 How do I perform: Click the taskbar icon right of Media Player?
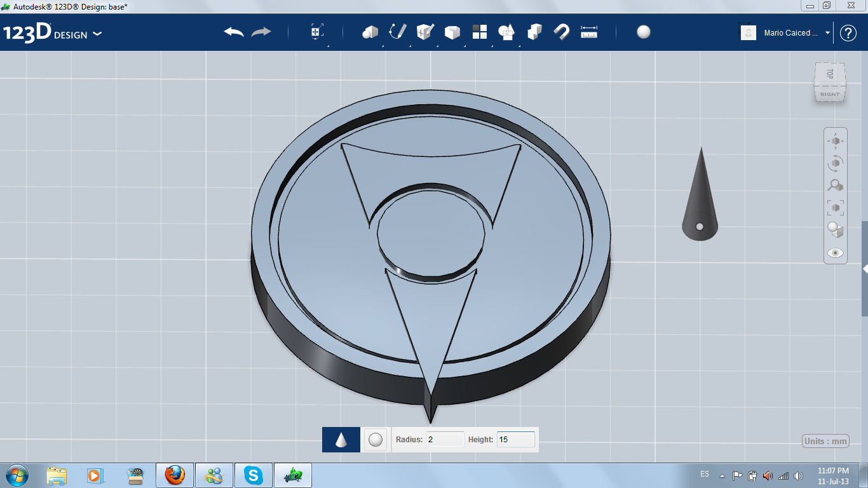pyautogui.click(x=135, y=475)
